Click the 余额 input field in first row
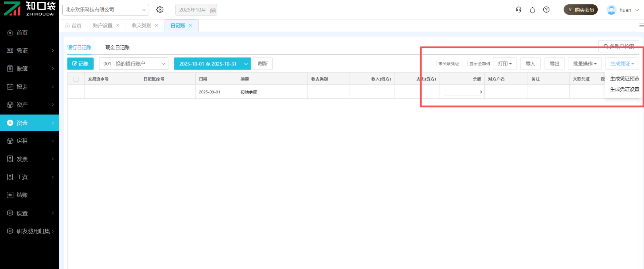644x269 pixels. [x=464, y=92]
